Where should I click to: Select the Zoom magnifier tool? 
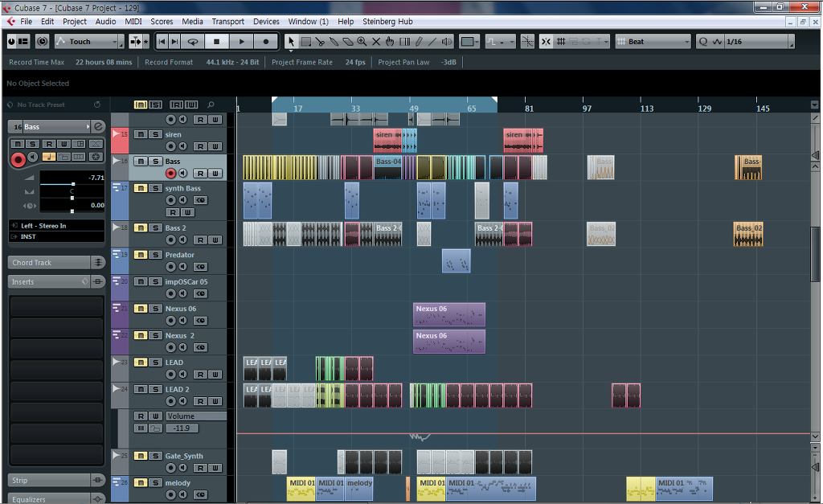tap(362, 42)
